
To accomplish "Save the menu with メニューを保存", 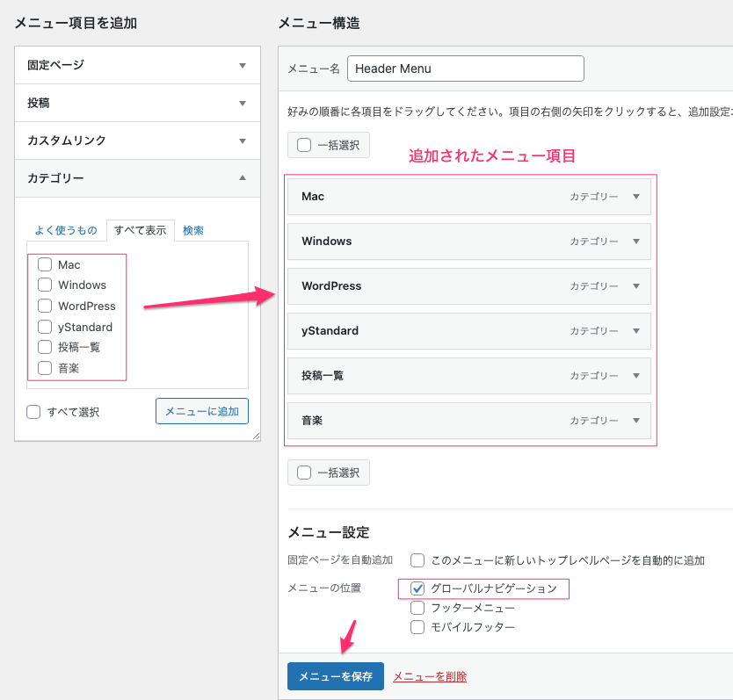I will point(335,676).
